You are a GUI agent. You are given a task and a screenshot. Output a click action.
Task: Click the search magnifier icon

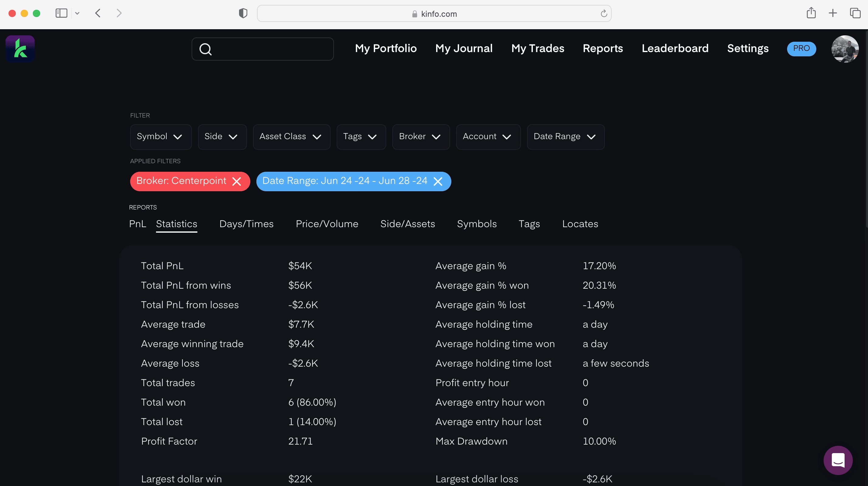[x=205, y=49]
